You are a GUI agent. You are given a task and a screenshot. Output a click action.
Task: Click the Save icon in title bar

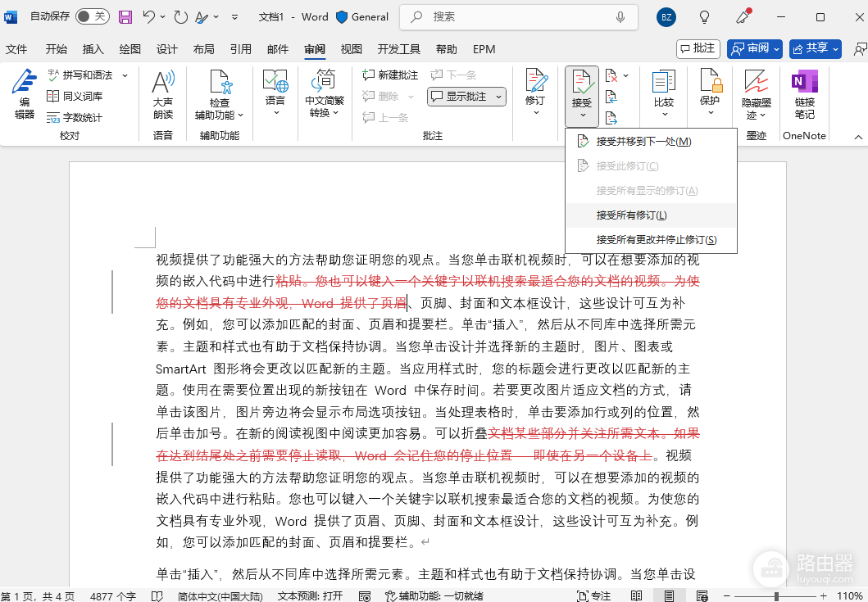click(125, 17)
